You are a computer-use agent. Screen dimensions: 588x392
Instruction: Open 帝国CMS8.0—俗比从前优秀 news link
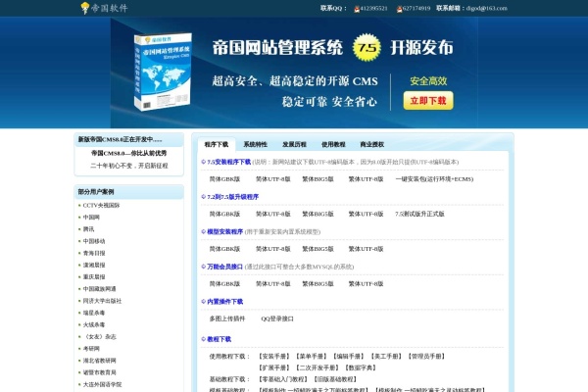[128, 153]
